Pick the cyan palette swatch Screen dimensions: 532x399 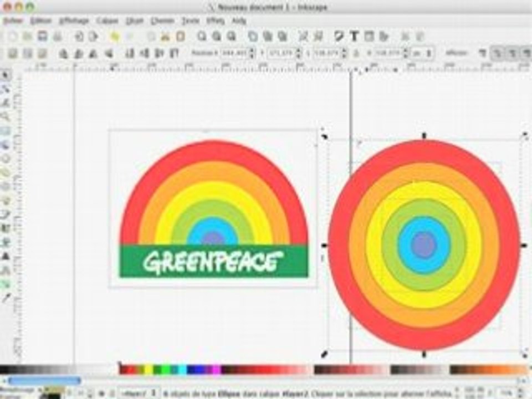click(x=182, y=369)
